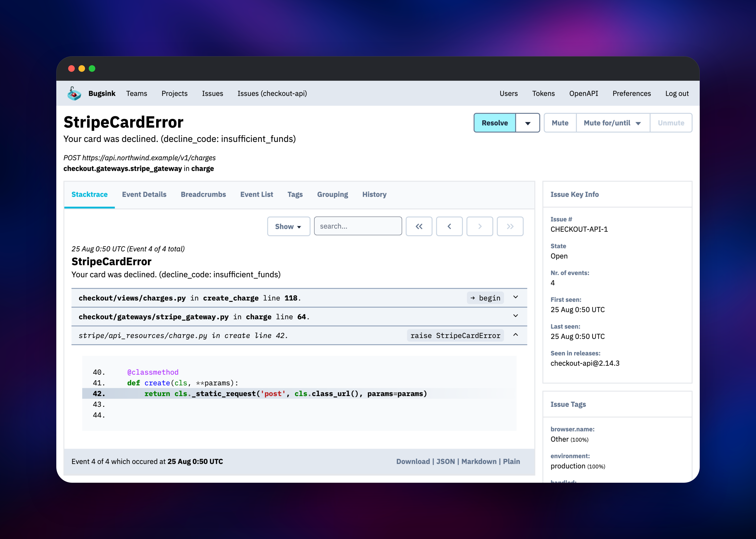Click highlighted code line 42

coord(299,394)
